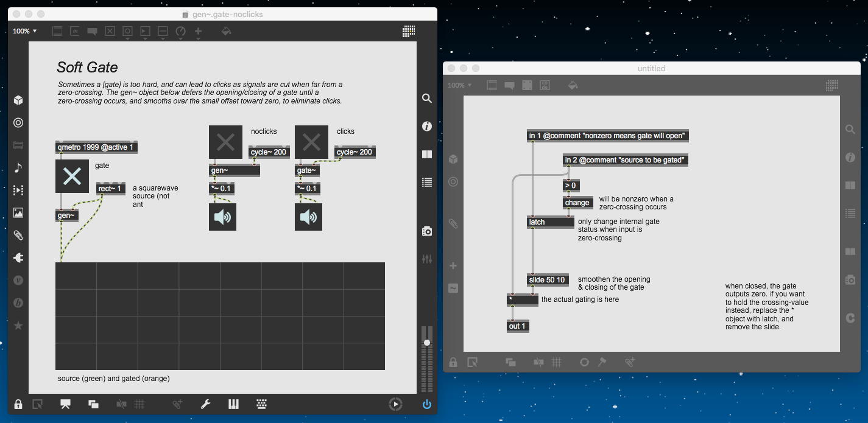This screenshot has height=423, width=868.
Task: Click the new view windows icon in gen~.gate-noclicks toolbar
Action: [x=93, y=404]
